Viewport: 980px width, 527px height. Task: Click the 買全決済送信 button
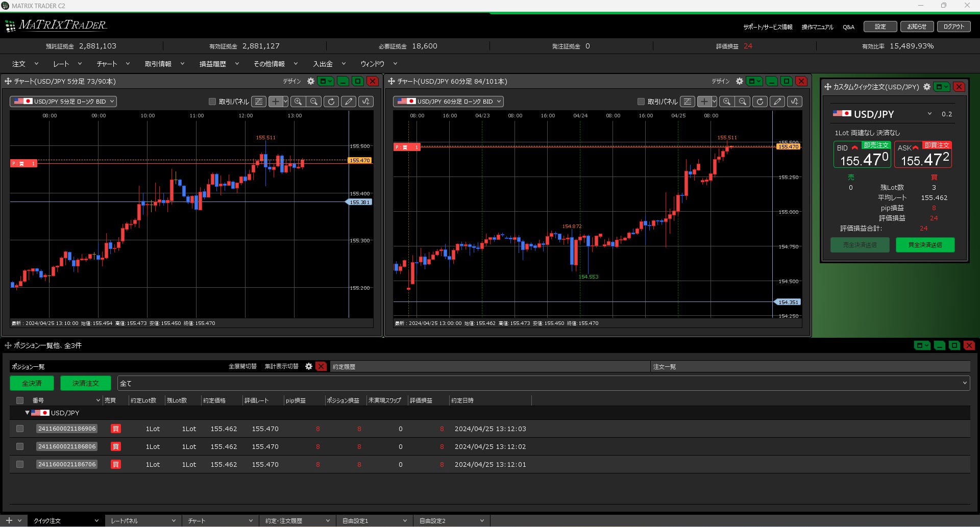pyautogui.click(x=925, y=245)
